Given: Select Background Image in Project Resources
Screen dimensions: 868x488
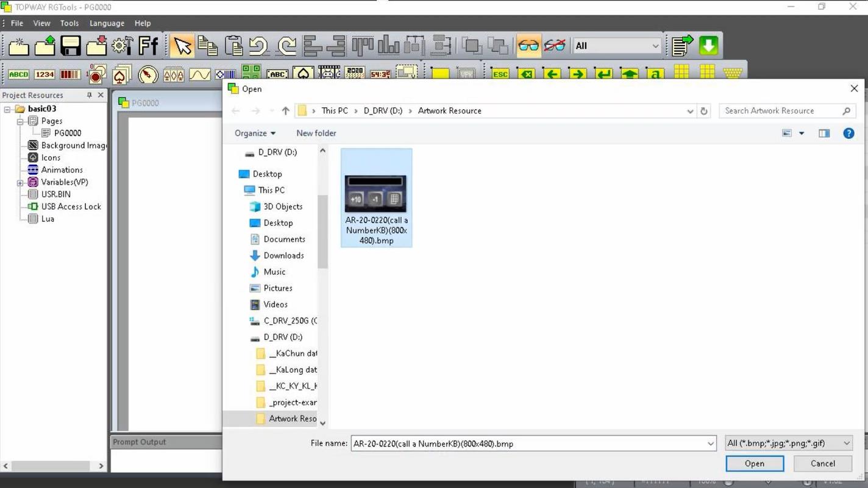Looking at the screenshot, I should pos(74,145).
